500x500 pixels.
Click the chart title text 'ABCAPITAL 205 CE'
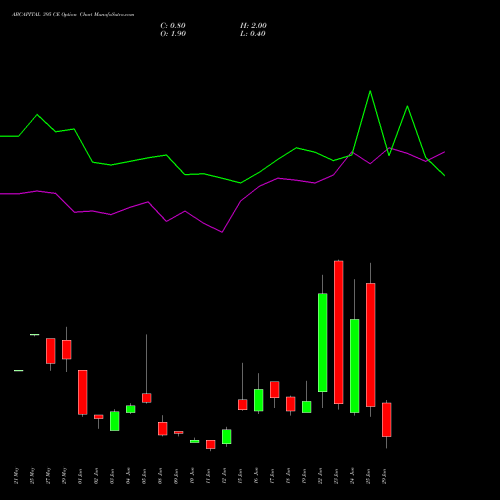click(36, 15)
